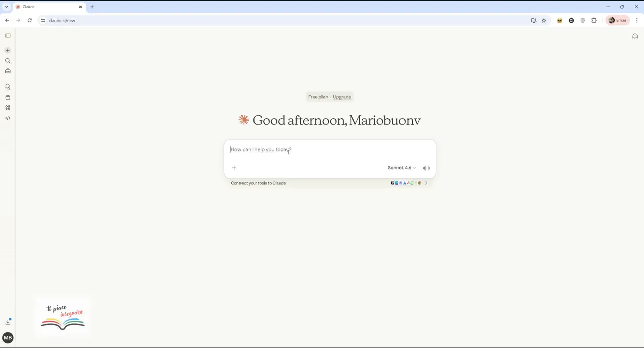Focus the 'How can I help you today?' field
Image resolution: width=644 pixels, height=348 pixels.
330,149
